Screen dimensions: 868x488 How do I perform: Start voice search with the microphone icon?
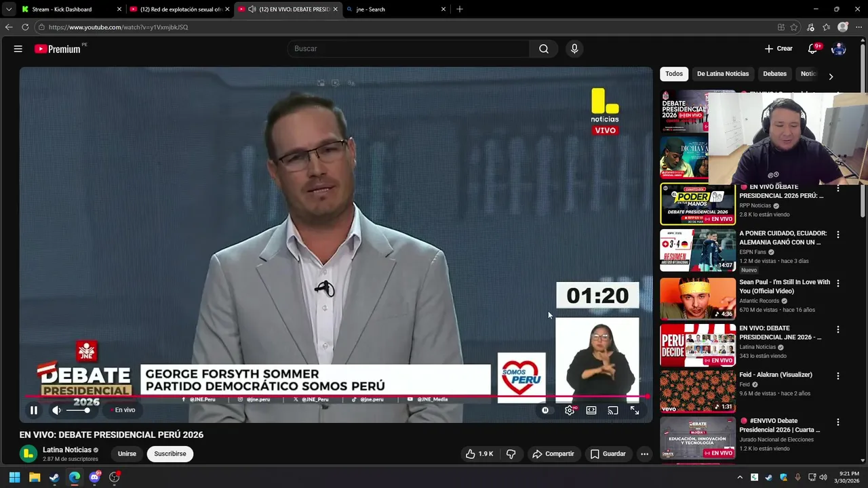pyautogui.click(x=574, y=49)
